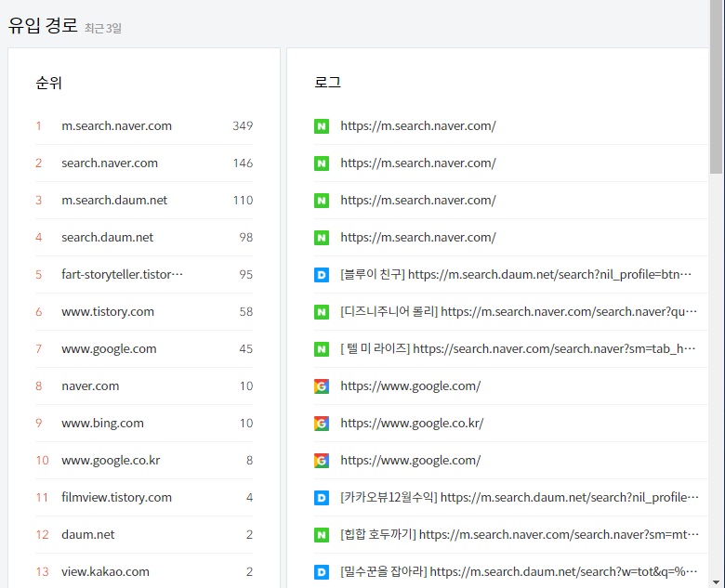
Task: Open the 카카오뷰12월수익 Daum search log link
Action: 520,497
